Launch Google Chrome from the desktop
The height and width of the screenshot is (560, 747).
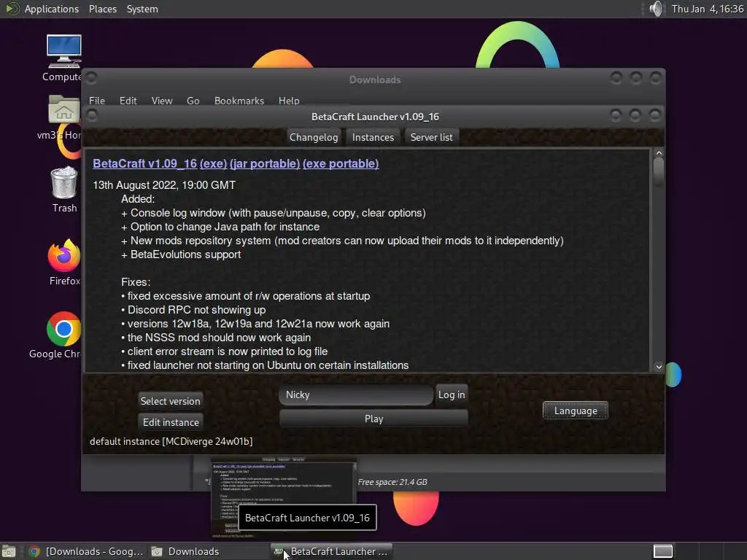[63, 329]
